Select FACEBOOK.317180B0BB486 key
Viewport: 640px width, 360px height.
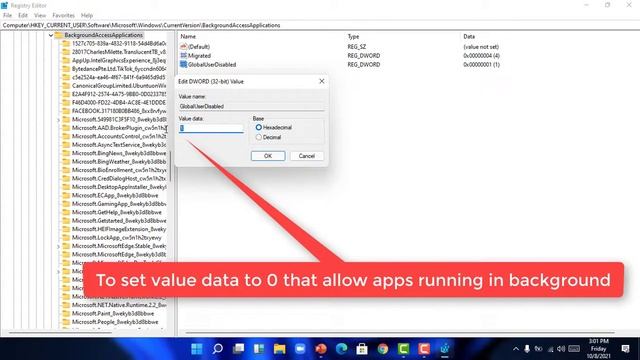[119, 111]
